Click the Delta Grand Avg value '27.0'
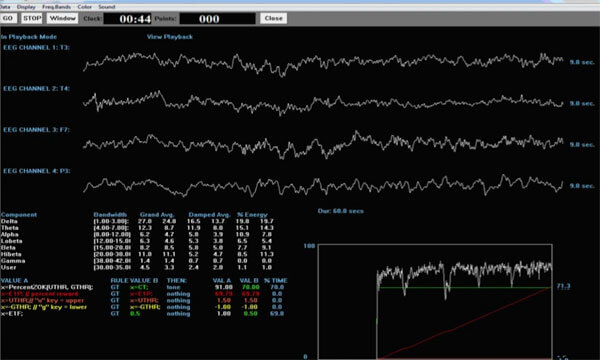 click(145, 221)
